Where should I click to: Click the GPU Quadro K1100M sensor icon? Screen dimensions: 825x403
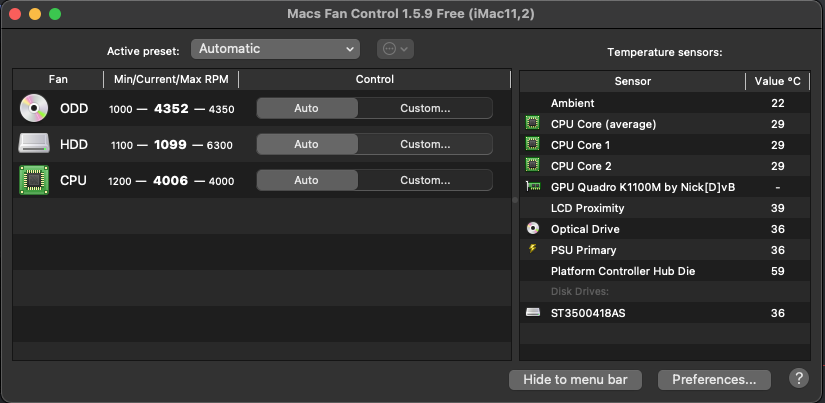[533, 187]
